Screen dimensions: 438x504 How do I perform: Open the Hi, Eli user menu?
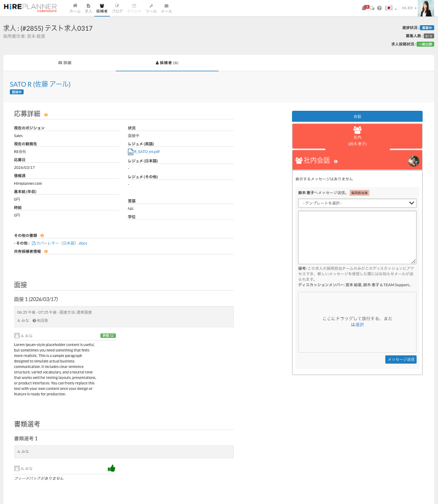[409, 8]
